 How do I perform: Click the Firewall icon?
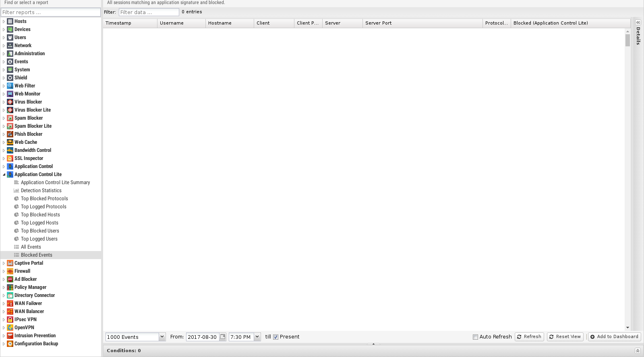(10, 271)
